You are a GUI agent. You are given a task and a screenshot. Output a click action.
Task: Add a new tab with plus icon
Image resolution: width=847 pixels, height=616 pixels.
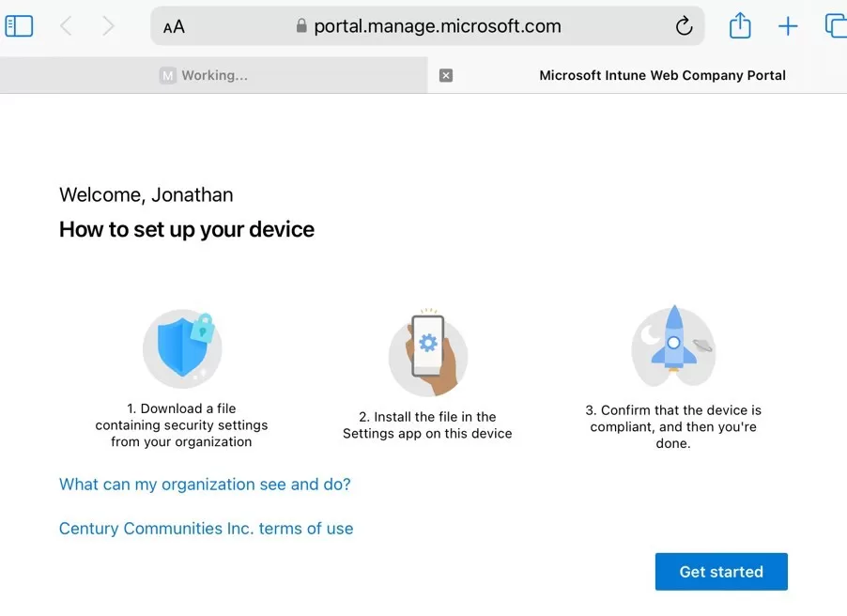tap(788, 26)
